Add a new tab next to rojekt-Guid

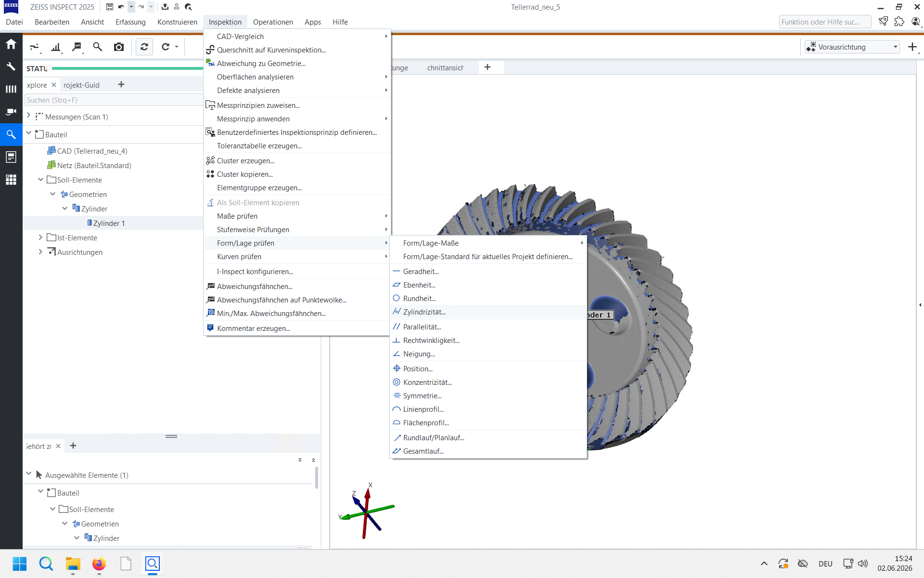pos(121,85)
